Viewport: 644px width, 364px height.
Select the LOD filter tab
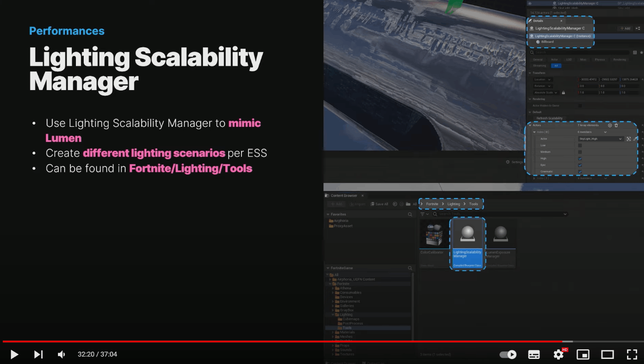569,60
